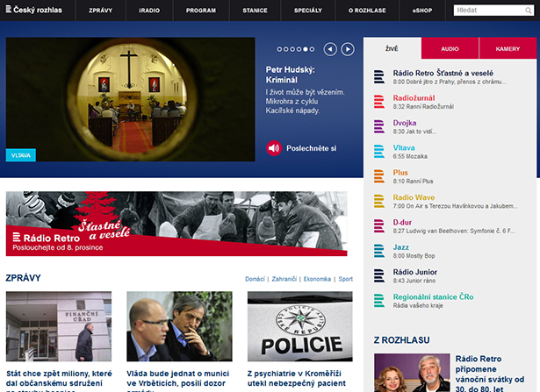540x392 pixels.
Task: Click the Poslechněte si link
Action: (312, 148)
